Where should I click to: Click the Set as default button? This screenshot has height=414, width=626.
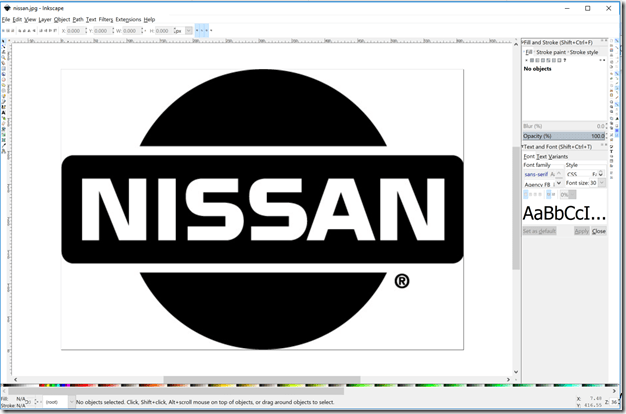pyautogui.click(x=538, y=231)
